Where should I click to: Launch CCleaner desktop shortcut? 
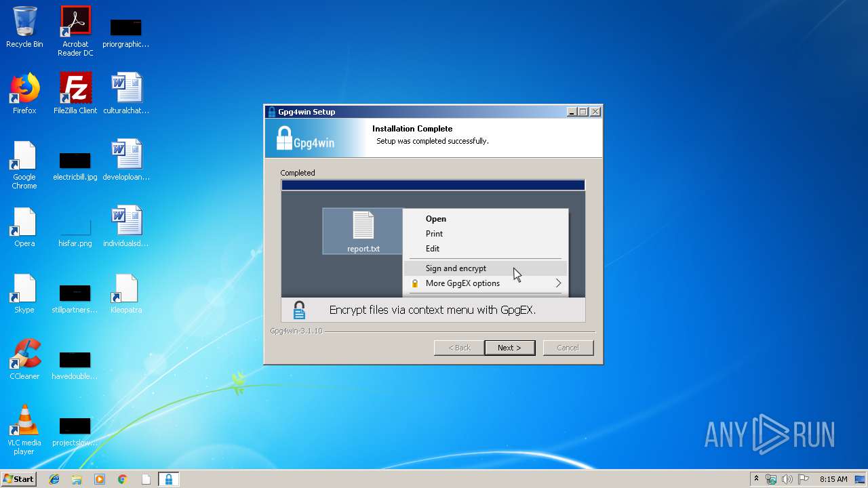coord(24,360)
